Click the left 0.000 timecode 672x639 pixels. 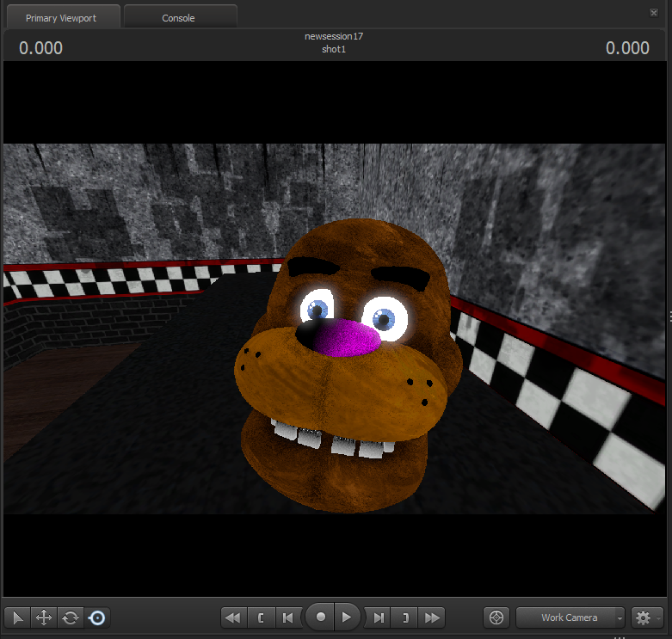[40, 48]
